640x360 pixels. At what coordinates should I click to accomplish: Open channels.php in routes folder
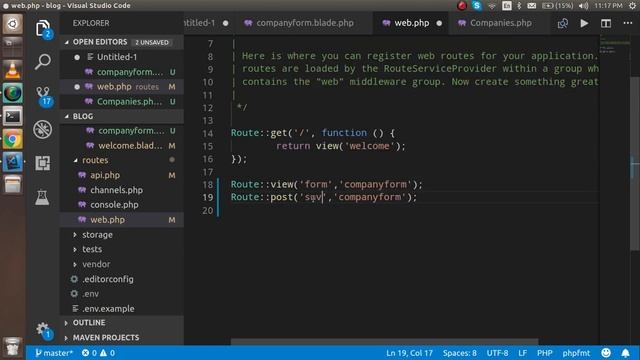pyautogui.click(x=122, y=190)
